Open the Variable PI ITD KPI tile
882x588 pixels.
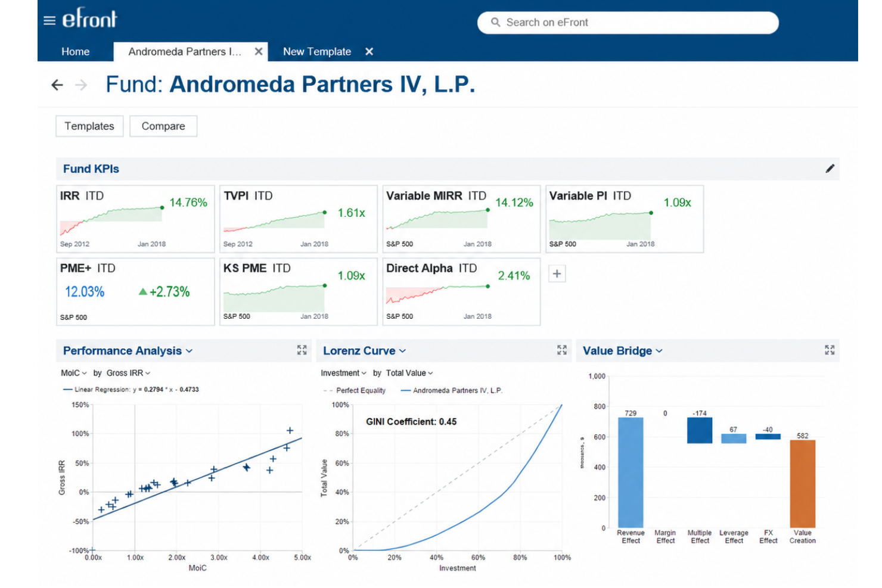(625, 219)
